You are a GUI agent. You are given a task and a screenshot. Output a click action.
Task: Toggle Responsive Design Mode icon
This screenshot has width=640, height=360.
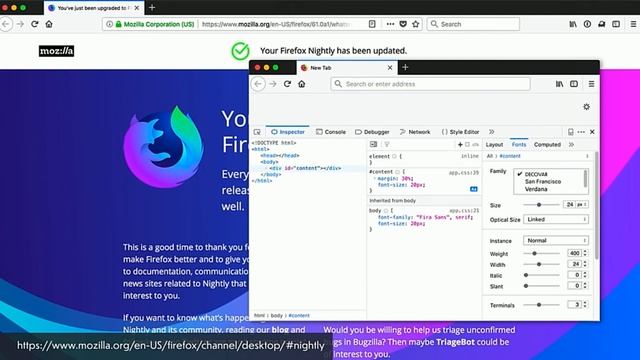571,132
